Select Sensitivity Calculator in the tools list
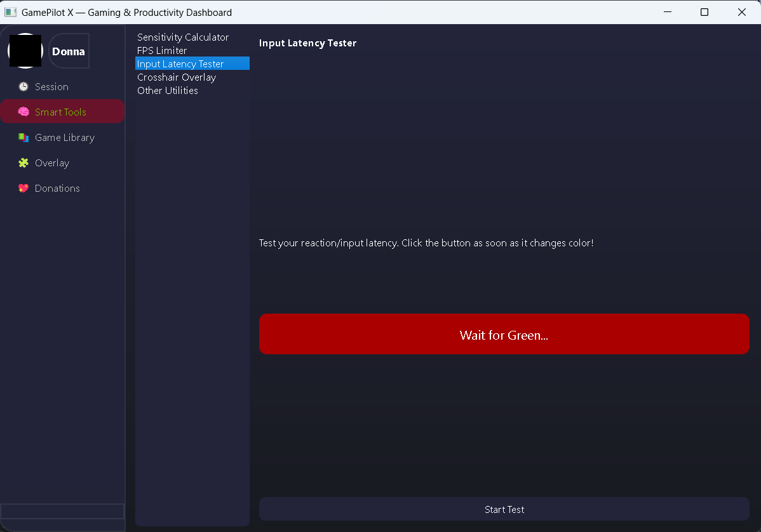Image resolution: width=761 pixels, height=532 pixels. click(183, 37)
